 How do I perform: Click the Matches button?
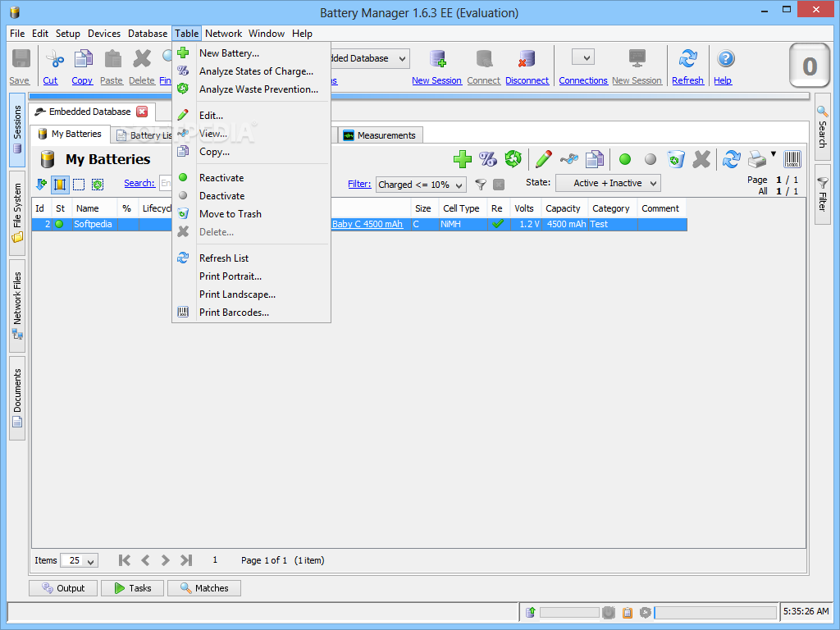(204, 588)
